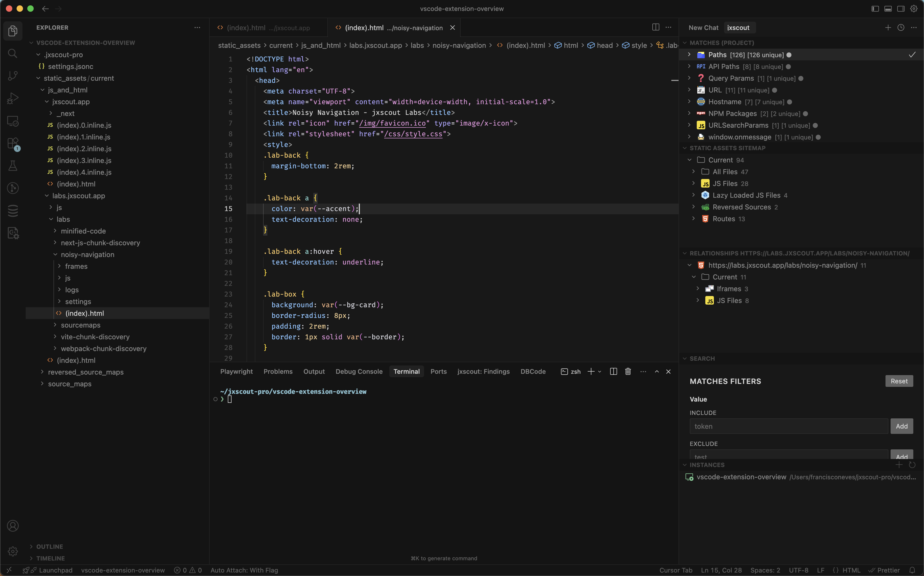This screenshot has width=924, height=576.
Task: Open new terminal launch profile dropdown
Action: (x=600, y=371)
